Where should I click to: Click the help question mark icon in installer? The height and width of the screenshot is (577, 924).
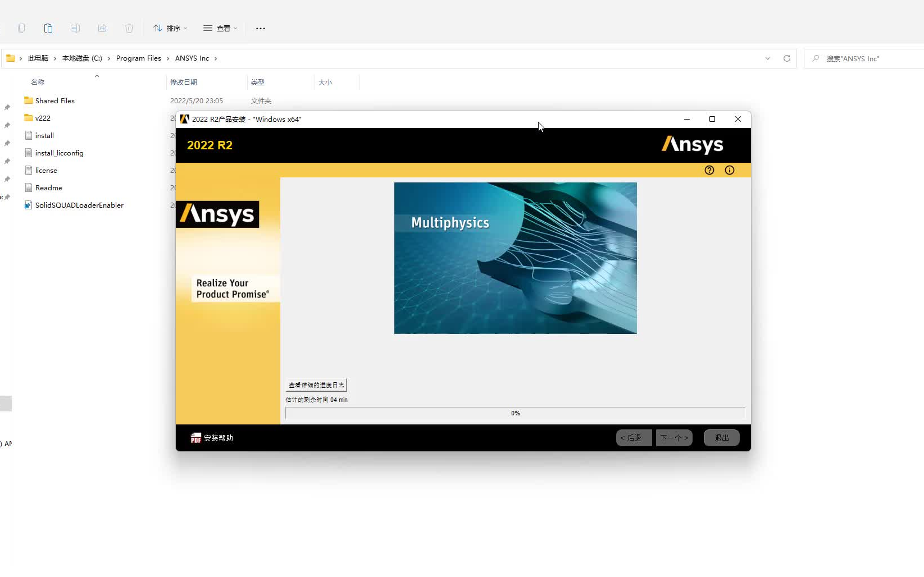pyautogui.click(x=709, y=170)
